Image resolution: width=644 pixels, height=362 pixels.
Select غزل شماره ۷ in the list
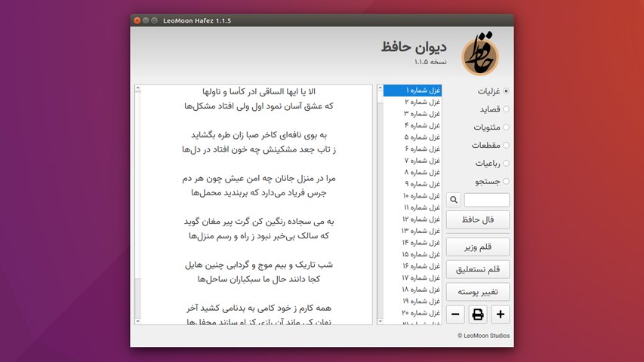[412, 161]
